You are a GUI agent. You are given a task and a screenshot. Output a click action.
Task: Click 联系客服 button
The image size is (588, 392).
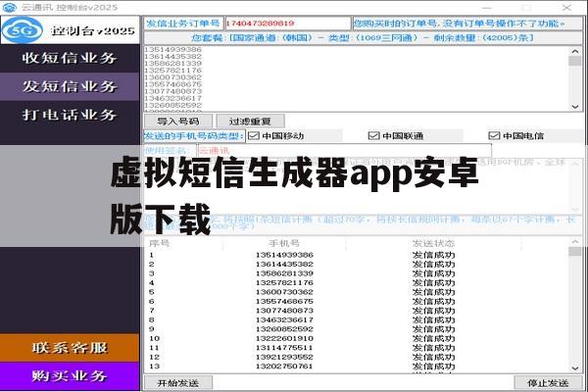tap(70, 348)
